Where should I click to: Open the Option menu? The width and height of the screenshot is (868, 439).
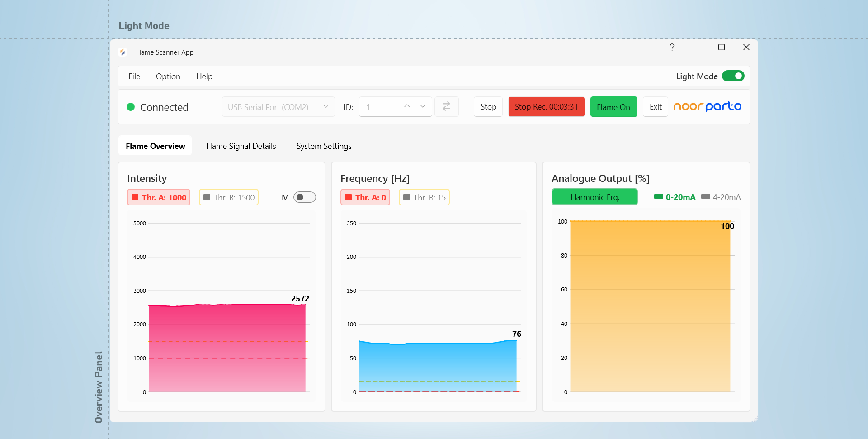pos(168,76)
